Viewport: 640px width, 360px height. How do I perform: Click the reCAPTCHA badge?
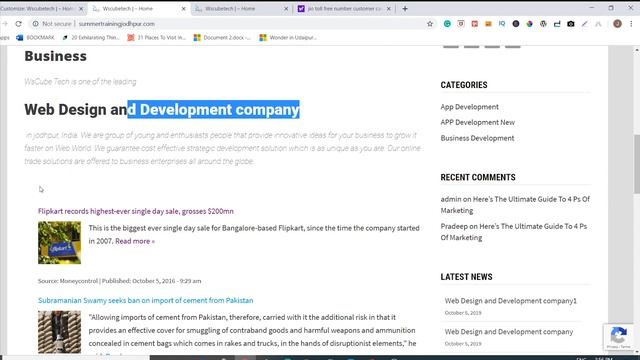click(x=618, y=337)
